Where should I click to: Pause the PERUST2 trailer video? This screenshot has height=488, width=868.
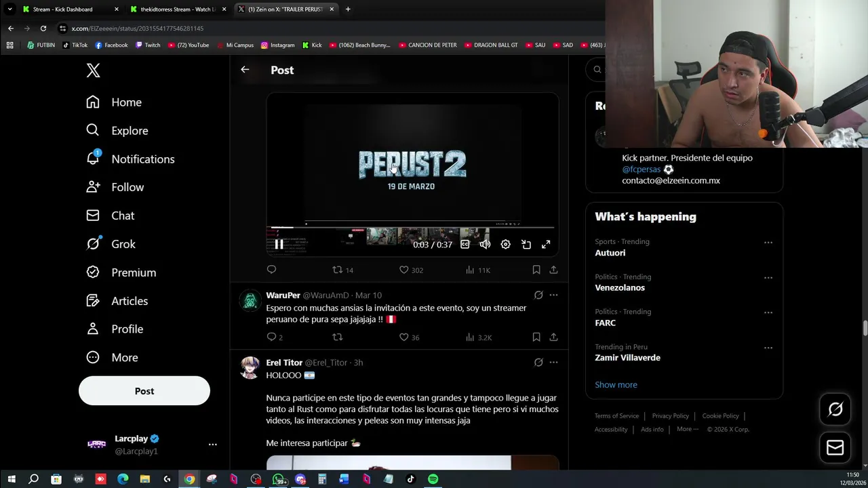coord(279,245)
